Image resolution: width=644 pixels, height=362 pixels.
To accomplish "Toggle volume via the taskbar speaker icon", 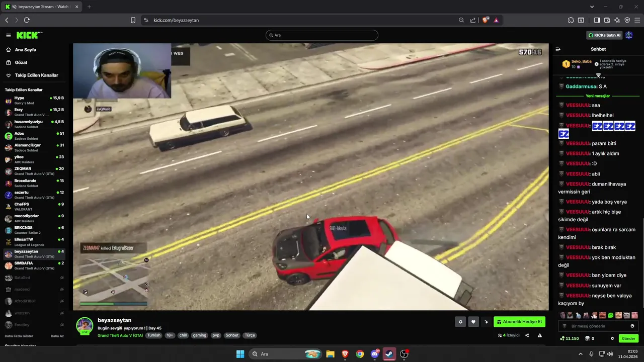I will pyautogui.click(x=610, y=354).
